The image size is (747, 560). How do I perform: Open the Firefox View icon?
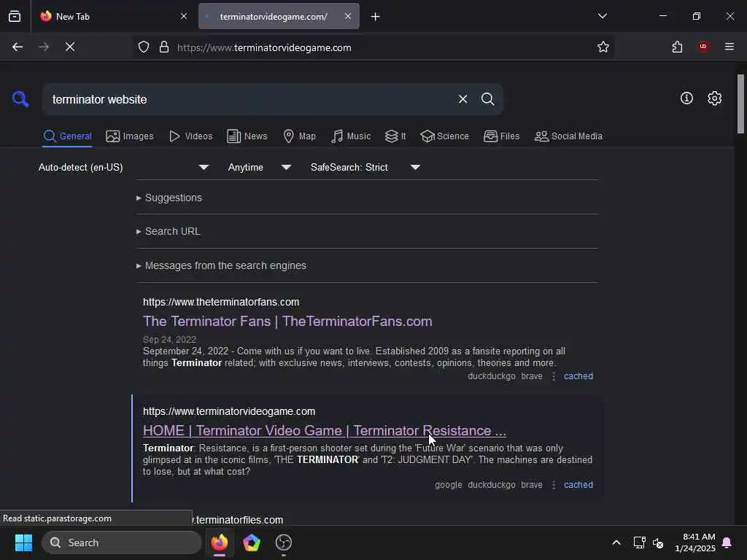[15, 17]
